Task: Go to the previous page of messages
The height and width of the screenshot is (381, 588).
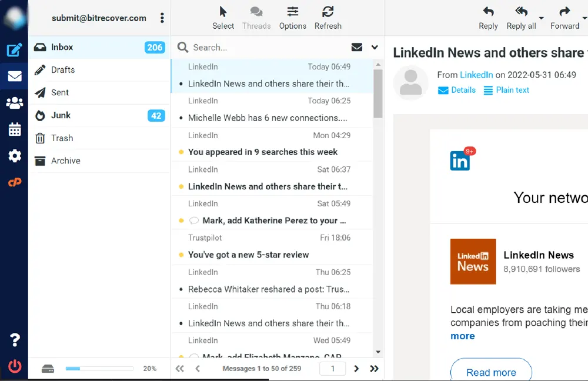Action: tap(198, 369)
